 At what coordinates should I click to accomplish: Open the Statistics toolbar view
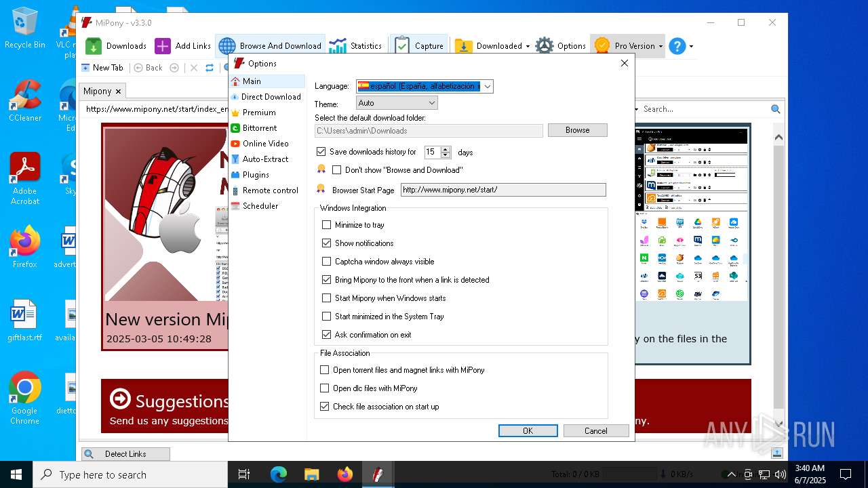tap(355, 45)
